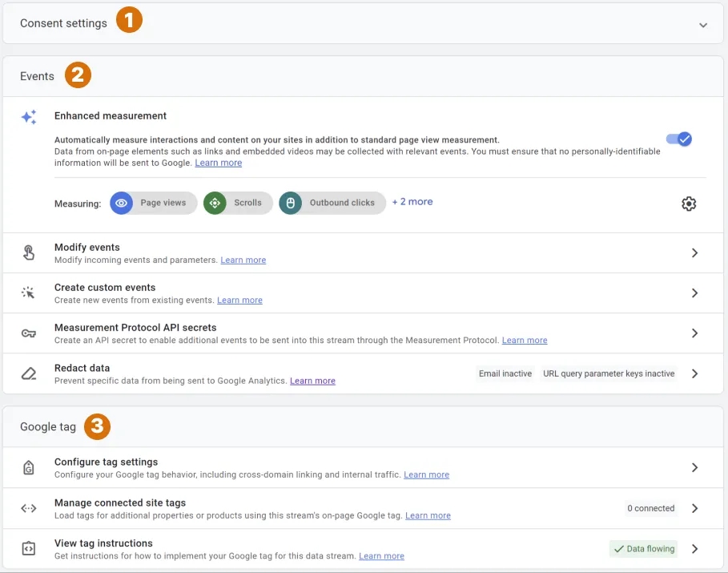728x573 pixels.
Task: Click the Measurement Protocol key icon
Action: (29, 333)
